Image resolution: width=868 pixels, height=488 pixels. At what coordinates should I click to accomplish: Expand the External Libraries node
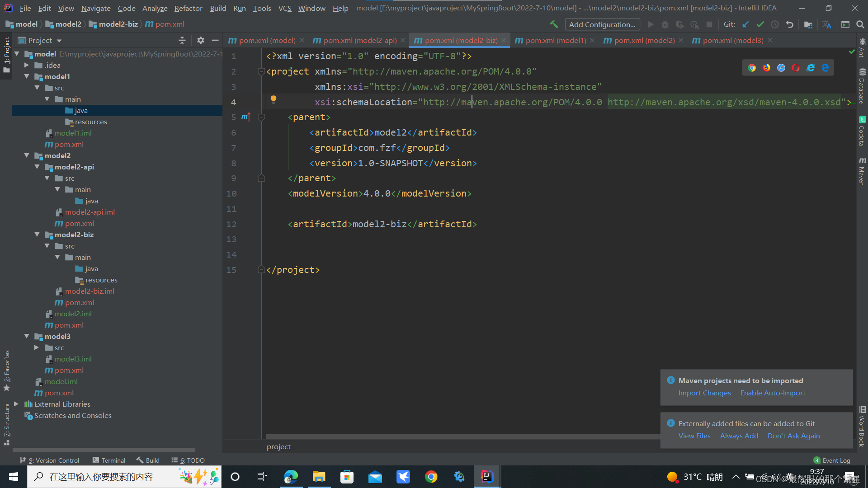[16, 404]
